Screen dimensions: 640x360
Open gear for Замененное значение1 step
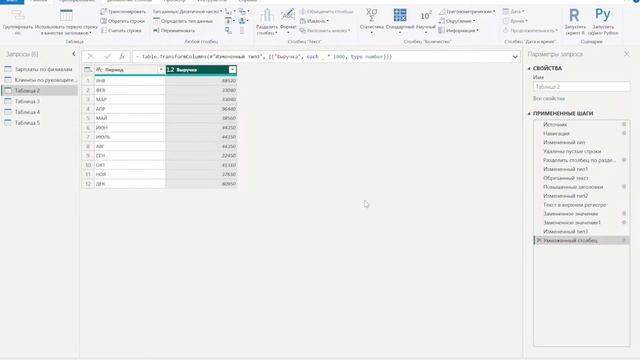pos(624,222)
